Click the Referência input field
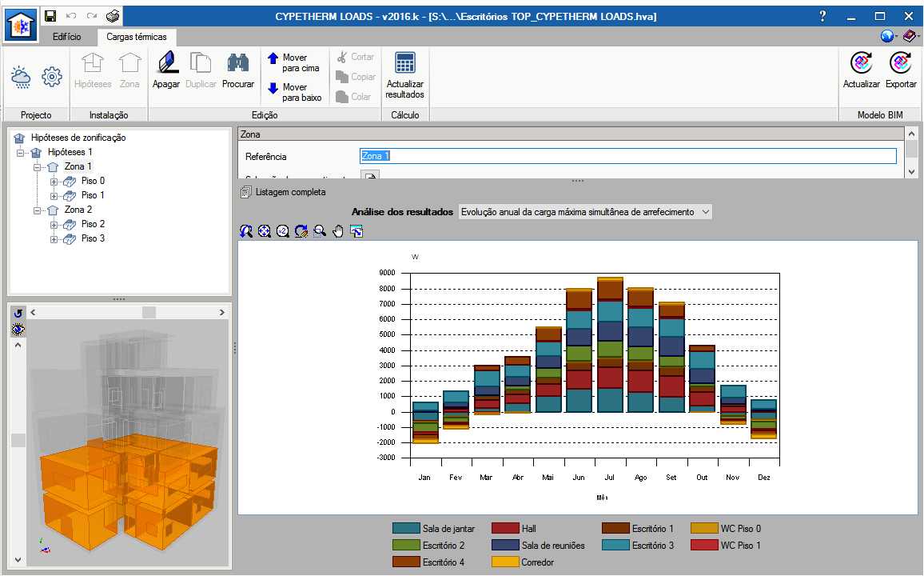This screenshot has width=924, height=576. coord(628,156)
